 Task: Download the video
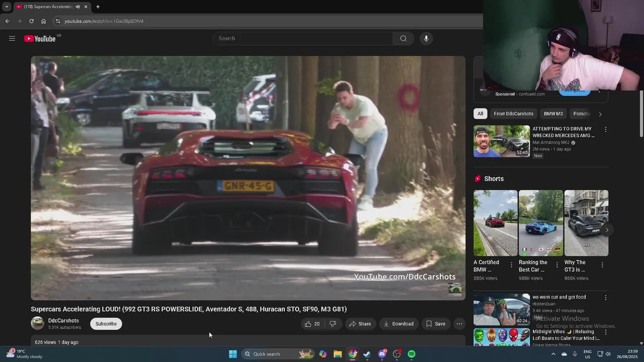click(398, 324)
